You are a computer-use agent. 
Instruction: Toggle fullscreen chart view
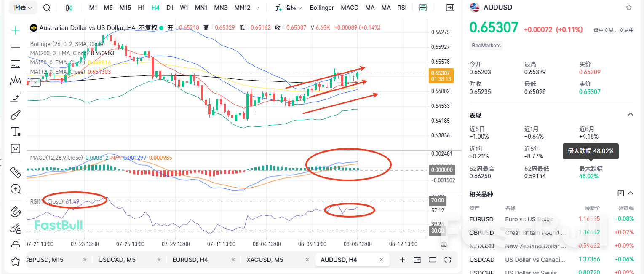[x=447, y=260]
